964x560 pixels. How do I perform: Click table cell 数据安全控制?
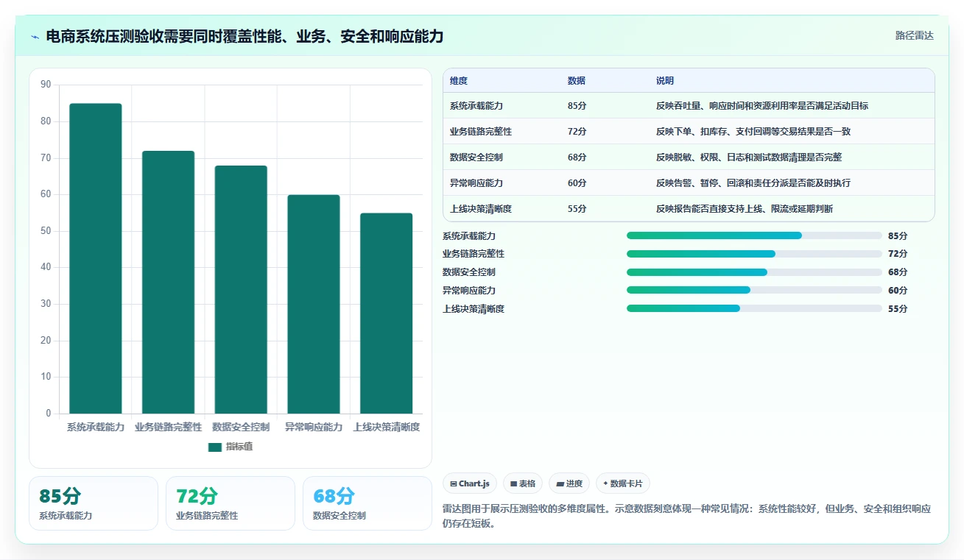tap(476, 157)
